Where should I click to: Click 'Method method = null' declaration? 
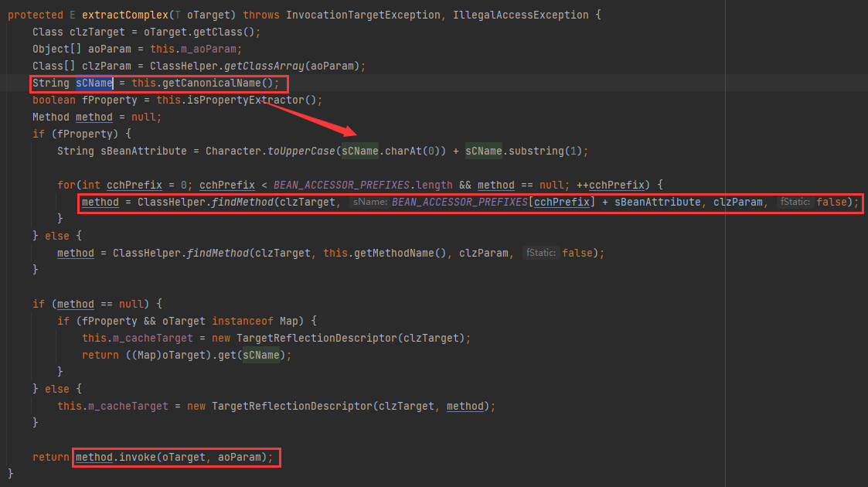click(97, 117)
